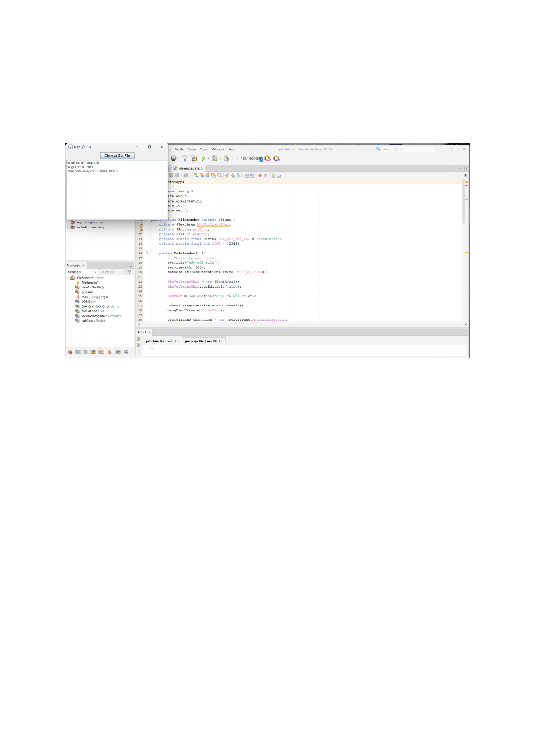Open the Tools menu
535x756 pixels.
click(204, 149)
